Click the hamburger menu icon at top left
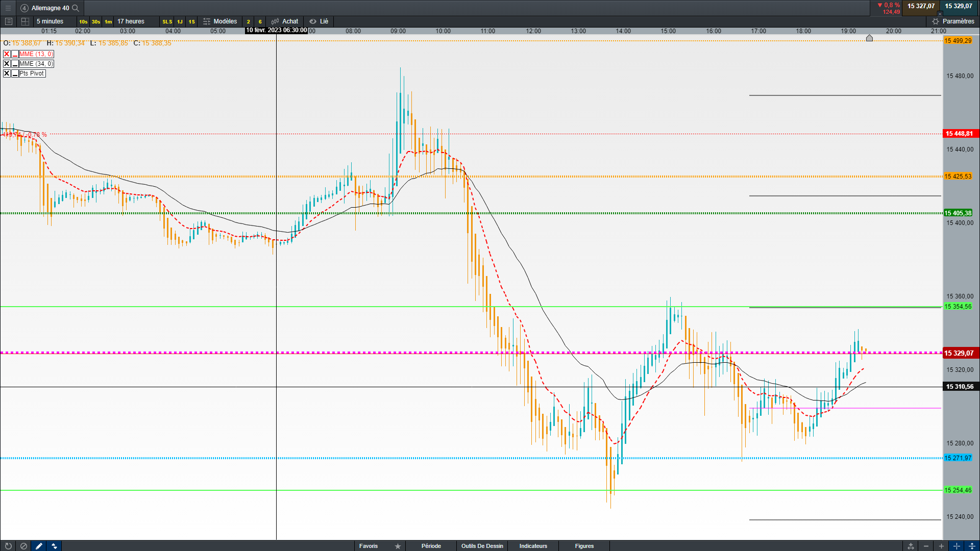 pyautogui.click(x=8, y=8)
